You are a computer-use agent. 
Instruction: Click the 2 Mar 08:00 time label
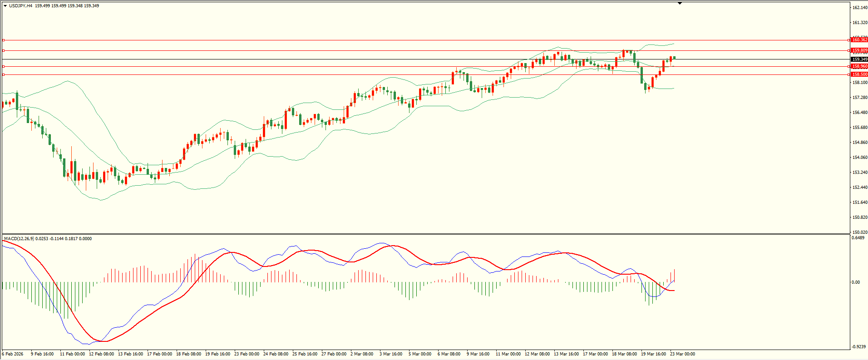(363, 354)
